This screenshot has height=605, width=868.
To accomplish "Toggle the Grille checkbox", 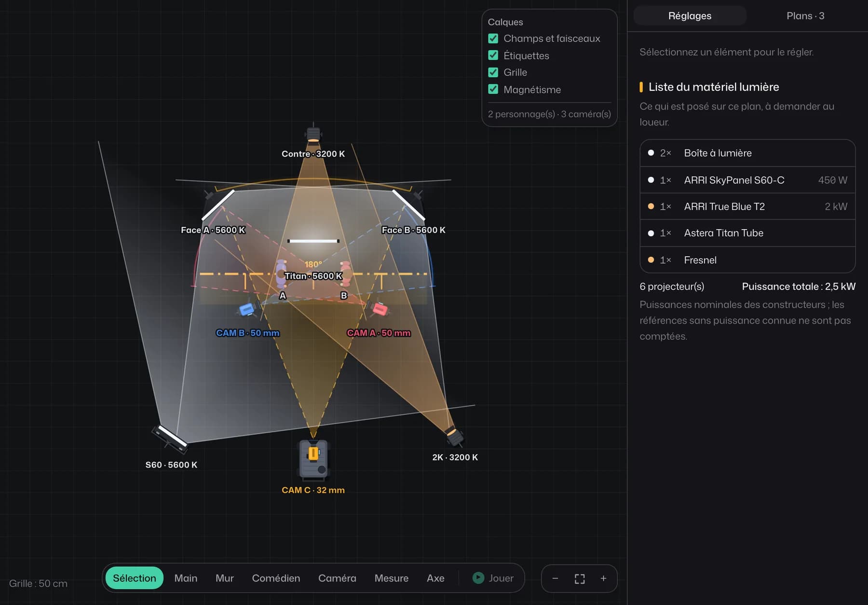I will click(493, 72).
